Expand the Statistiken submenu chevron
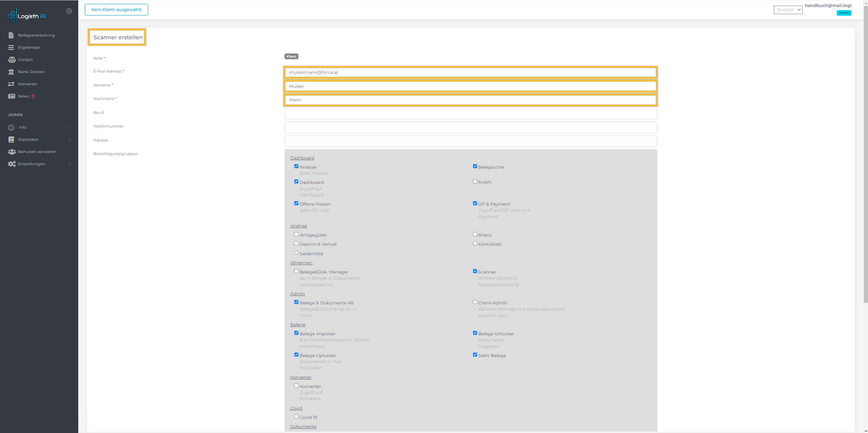868x433 pixels. pyautogui.click(x=70, y=140)
